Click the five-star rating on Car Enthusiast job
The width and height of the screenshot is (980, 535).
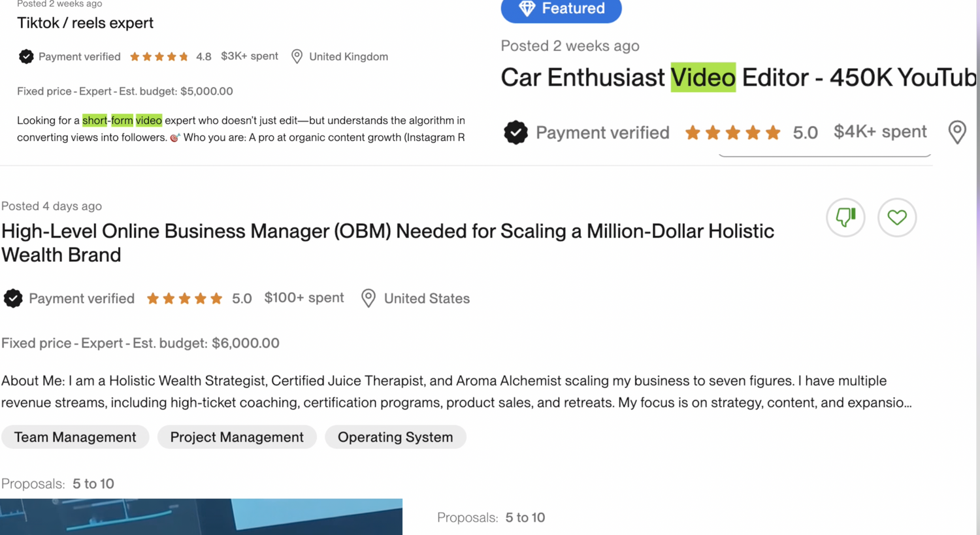(x=732, y=133)
